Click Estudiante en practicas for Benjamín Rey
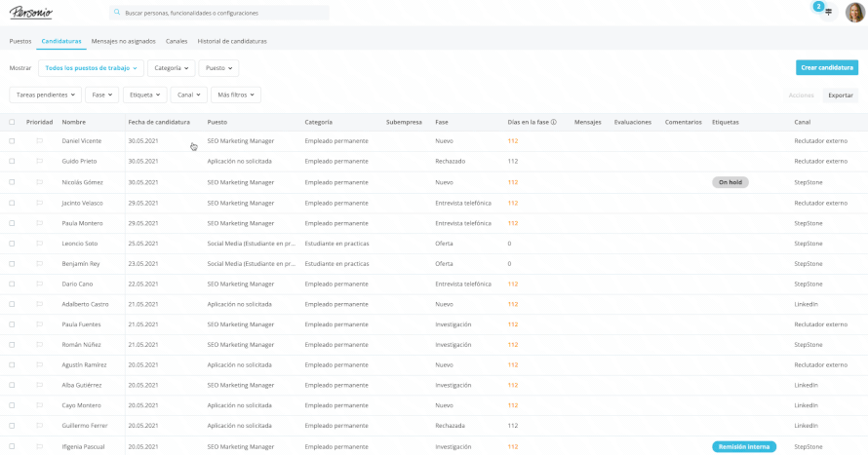Image resolution: width=868 pixels, height=455 pixels. (x=336, y=264)
